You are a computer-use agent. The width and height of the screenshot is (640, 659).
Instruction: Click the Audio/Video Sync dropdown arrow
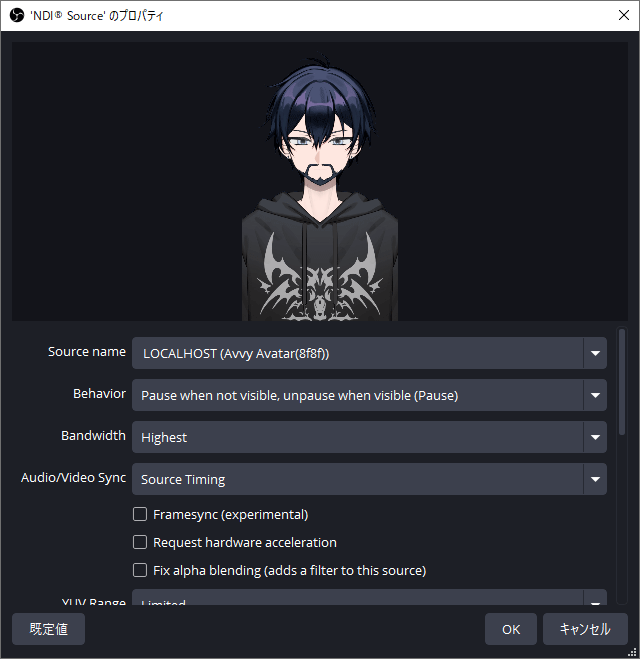click(595, 479)
